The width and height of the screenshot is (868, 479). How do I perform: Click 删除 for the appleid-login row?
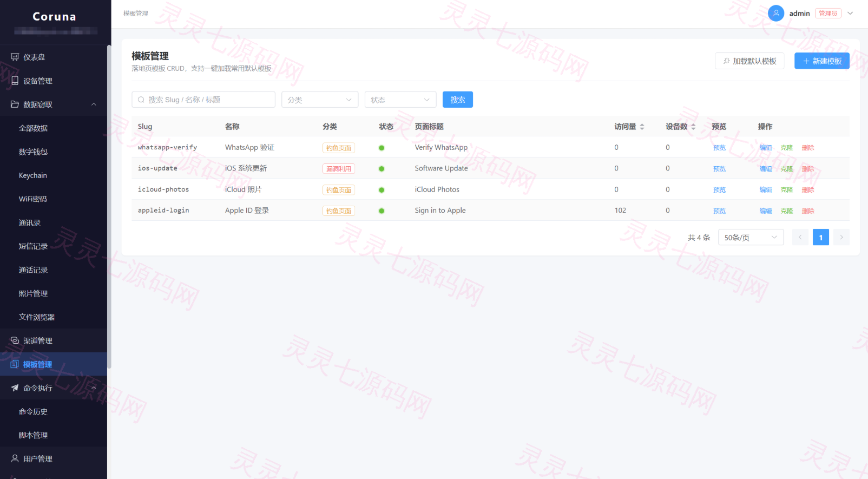[808, 211]
